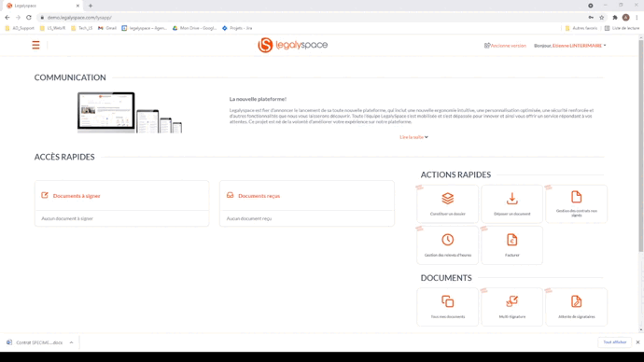Reload the page
Viewport: 644px width, 362px height.
click(29, 17)
